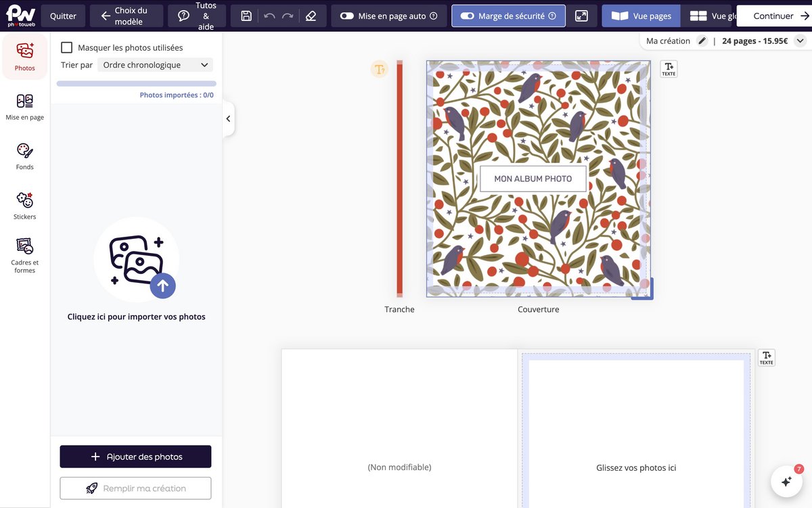Check Masquer les photos utilisées
This screenshot has width=812, height=508.
tap(67, 47)
